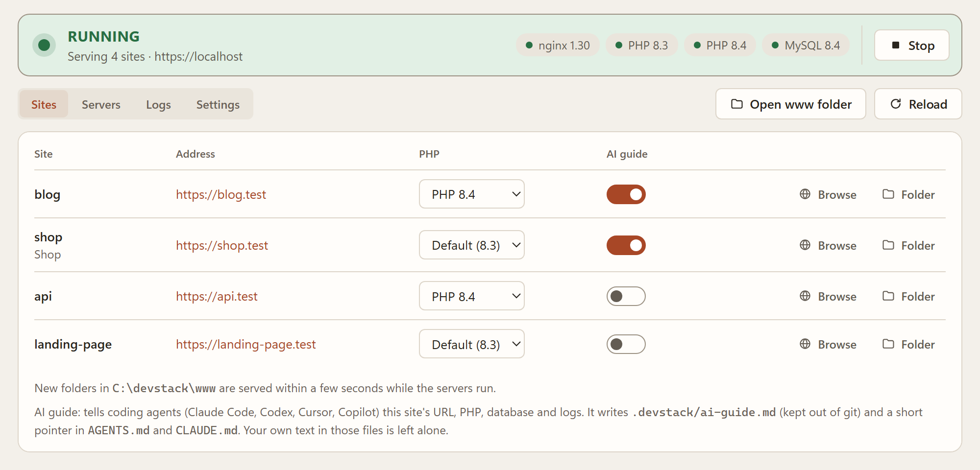
Task: Browse the landing-page site
Action: click(828, 344)
